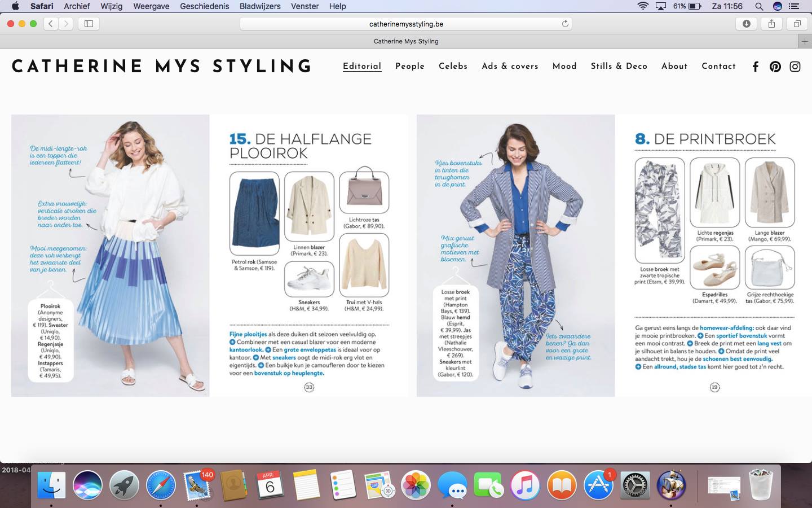This screenshot has height=508, width=812.
Task: Click the AirPlay display icon
Action: [x=661, y=6]
